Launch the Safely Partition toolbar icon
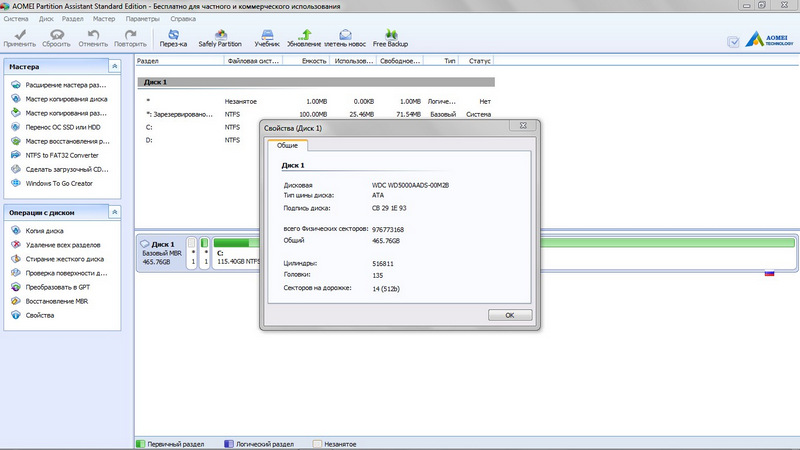 [x=220, y=34]
